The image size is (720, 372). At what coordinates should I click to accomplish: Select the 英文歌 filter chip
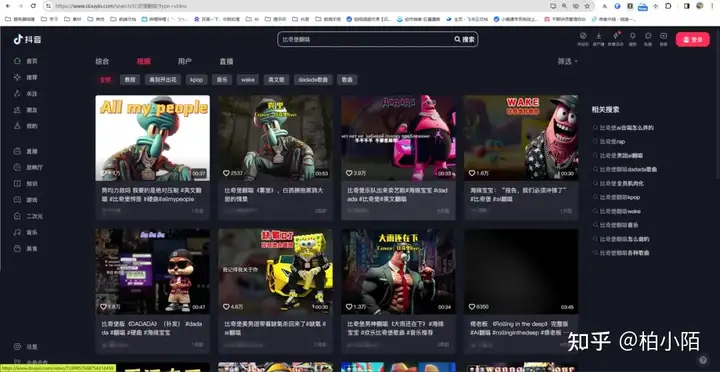pos(276,79)
